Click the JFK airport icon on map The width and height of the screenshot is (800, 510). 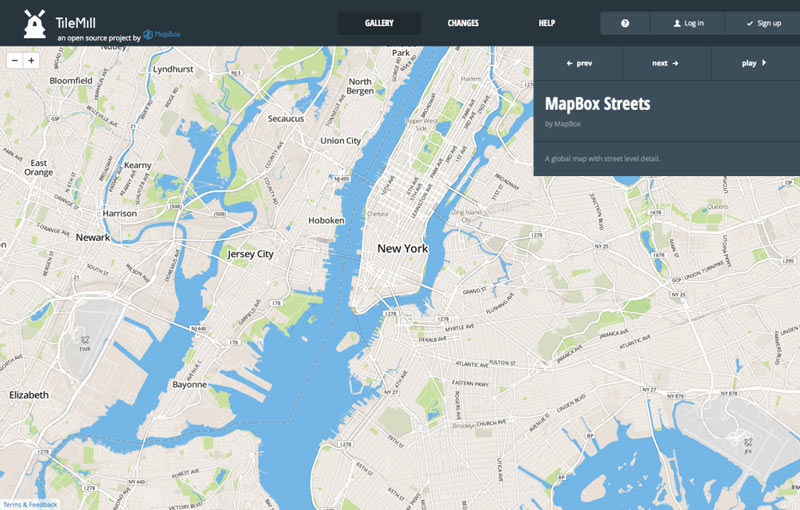coord(748,442)
